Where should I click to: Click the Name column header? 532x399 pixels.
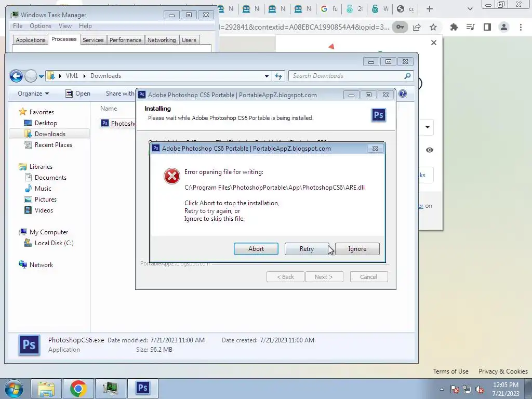coord(109,109)
